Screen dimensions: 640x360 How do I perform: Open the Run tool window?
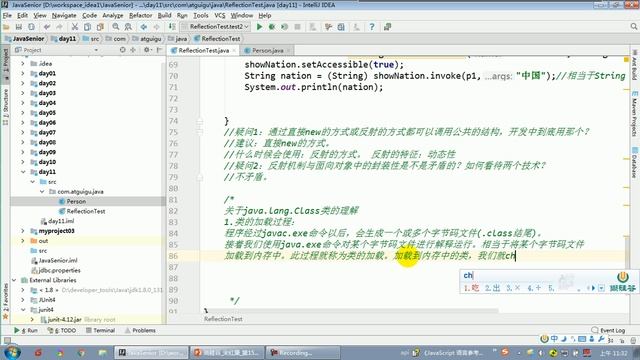(x=26, y=330)
